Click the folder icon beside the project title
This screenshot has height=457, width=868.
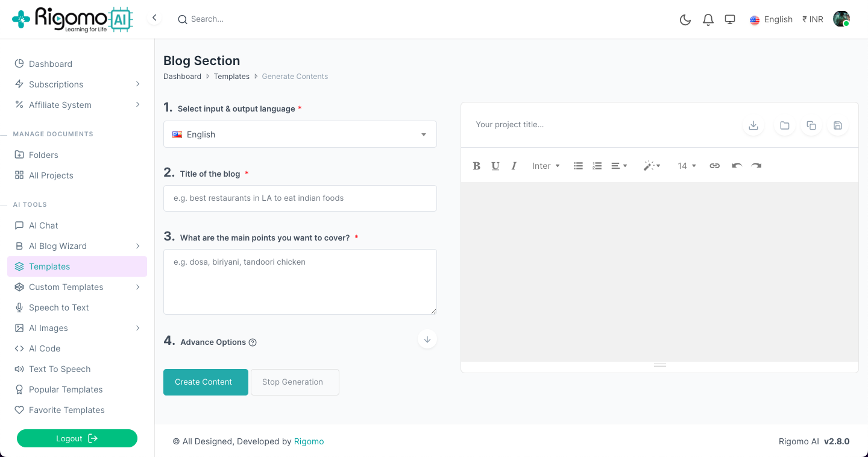coord(784,125)
